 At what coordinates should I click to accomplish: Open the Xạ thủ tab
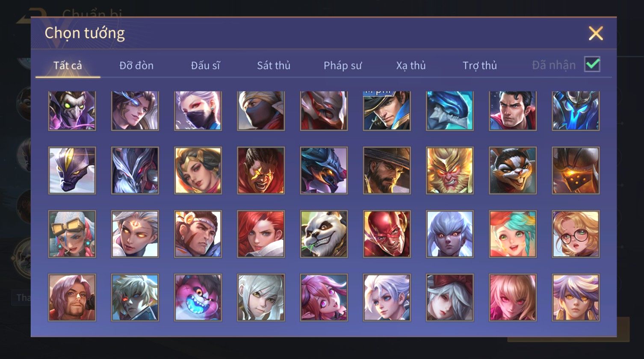411,65
